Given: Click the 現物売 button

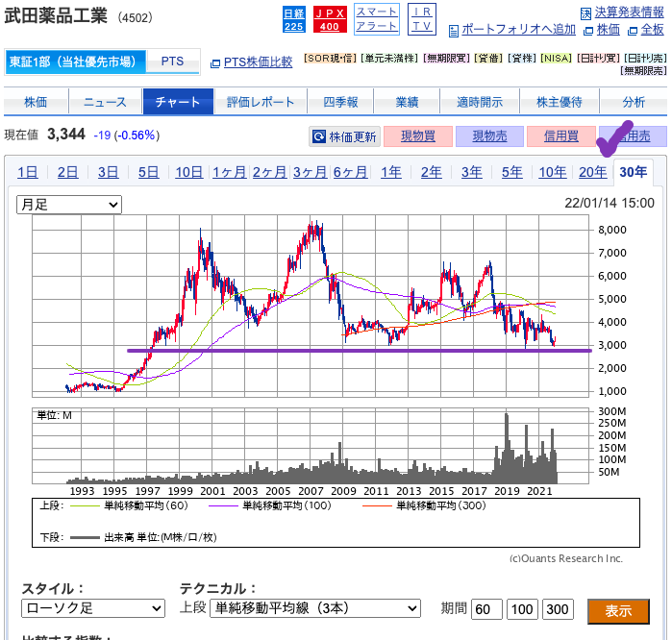Looking at the screenshot, I should click(489, 136).
